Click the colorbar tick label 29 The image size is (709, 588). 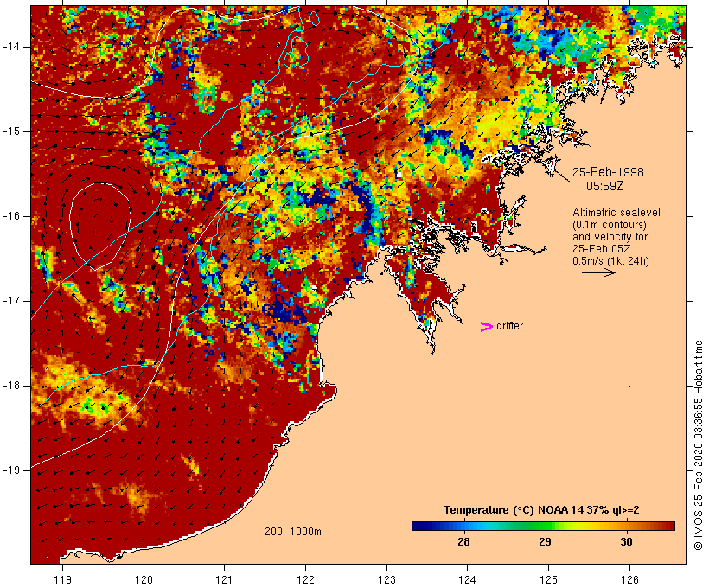click(x=545, y=541)
